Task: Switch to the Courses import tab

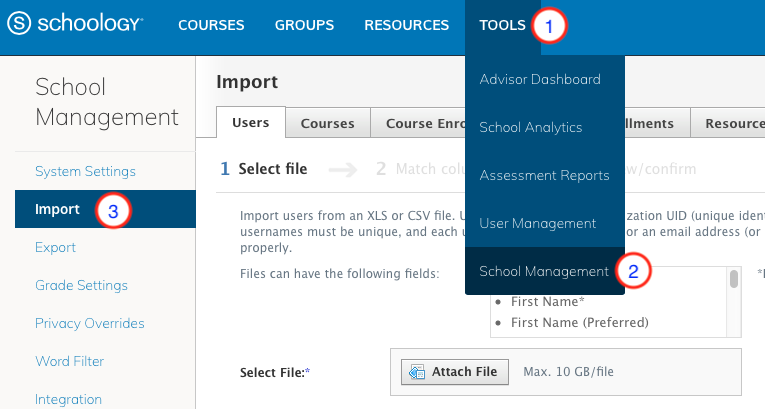Action: pyautogui.click(x=327, y=124)
